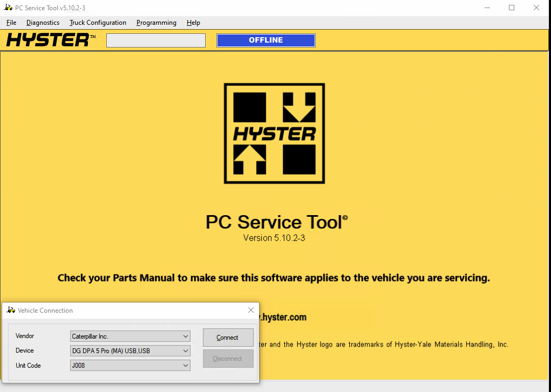Click the Hyster logo in the header bar
This screenshot has width=551, height=392.
pos(51,40)
